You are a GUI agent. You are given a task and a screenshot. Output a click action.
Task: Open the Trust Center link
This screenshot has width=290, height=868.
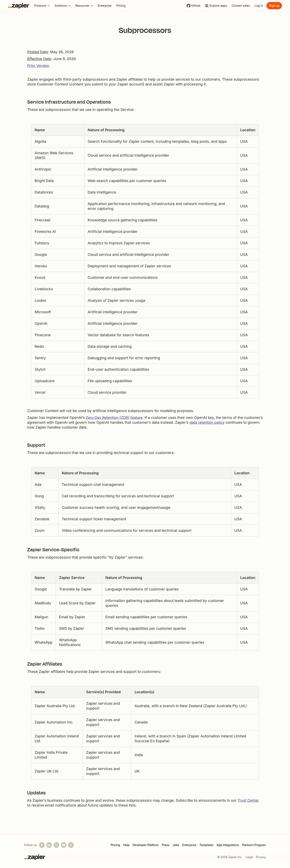click(x=248, y=800)
